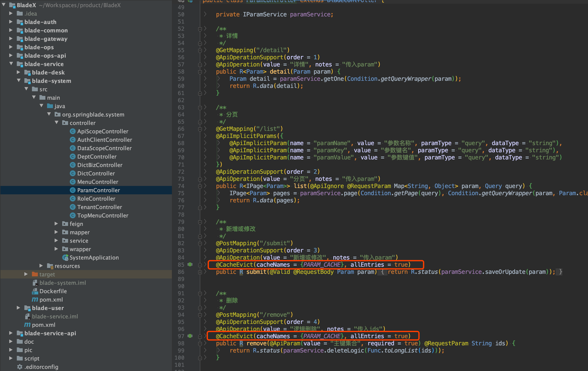This screenshot has width=588, height=371.
Task: Click PARAM_CACHE constant on line 97
Action: point(322,336)
